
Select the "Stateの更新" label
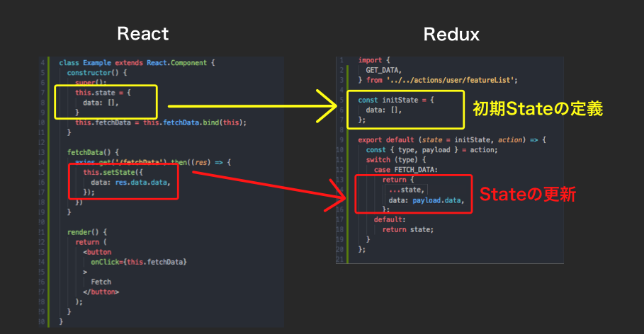point(528,194)
